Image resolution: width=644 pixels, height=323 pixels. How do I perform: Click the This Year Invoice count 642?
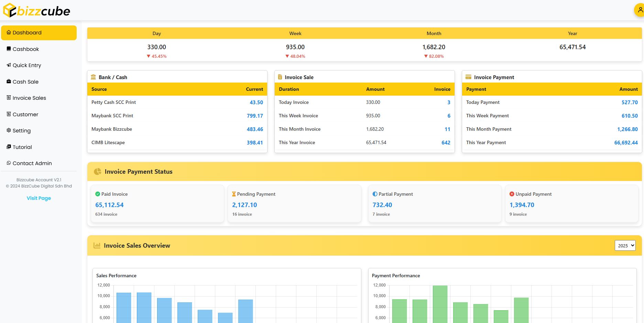pyautogui.click(x=446, y=143)
